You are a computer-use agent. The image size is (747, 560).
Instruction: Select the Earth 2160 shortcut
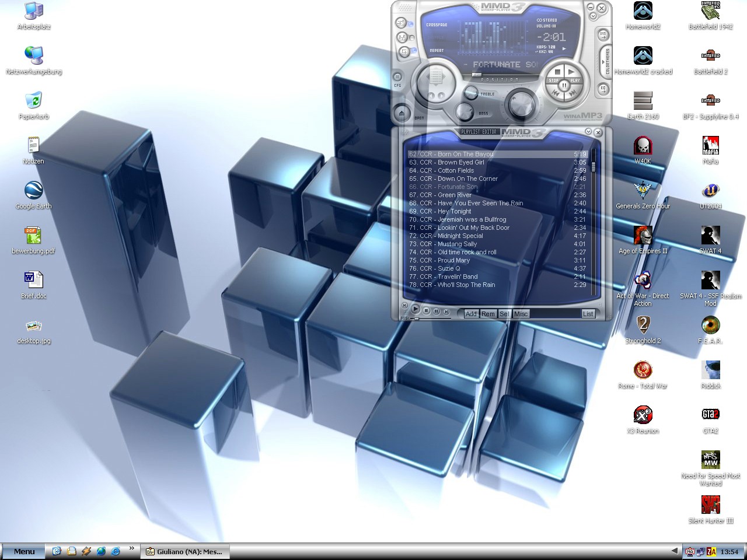(643, 106)
